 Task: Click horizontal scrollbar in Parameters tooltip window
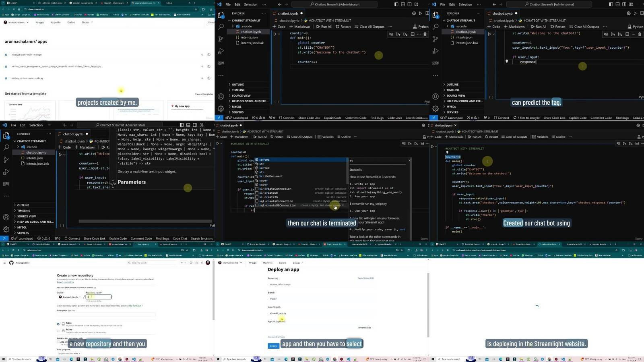coord(145,221)
